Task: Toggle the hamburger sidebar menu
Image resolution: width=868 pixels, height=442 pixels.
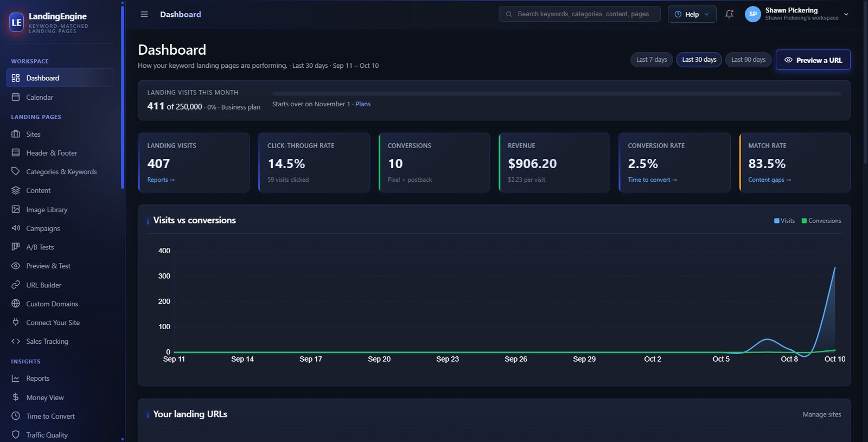Action: tap(144, 14)
